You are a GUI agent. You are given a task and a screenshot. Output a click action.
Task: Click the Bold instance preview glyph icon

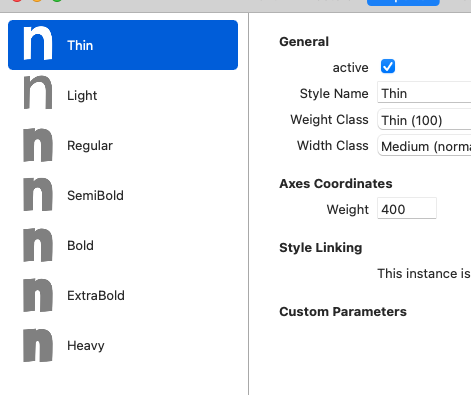point(38,245)
